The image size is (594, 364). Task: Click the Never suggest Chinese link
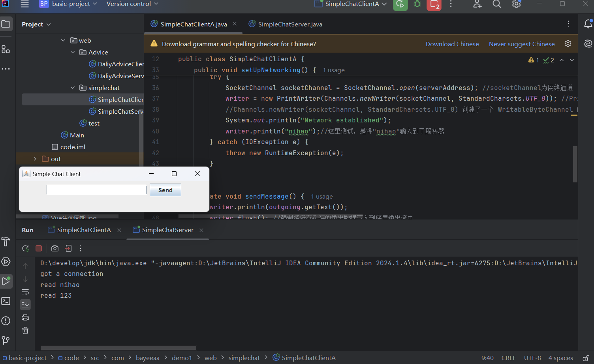(522, 44)
